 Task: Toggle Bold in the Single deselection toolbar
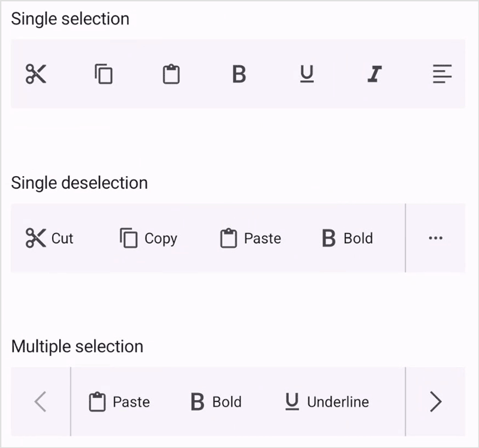pyautogui.click(x=347, y=238)
